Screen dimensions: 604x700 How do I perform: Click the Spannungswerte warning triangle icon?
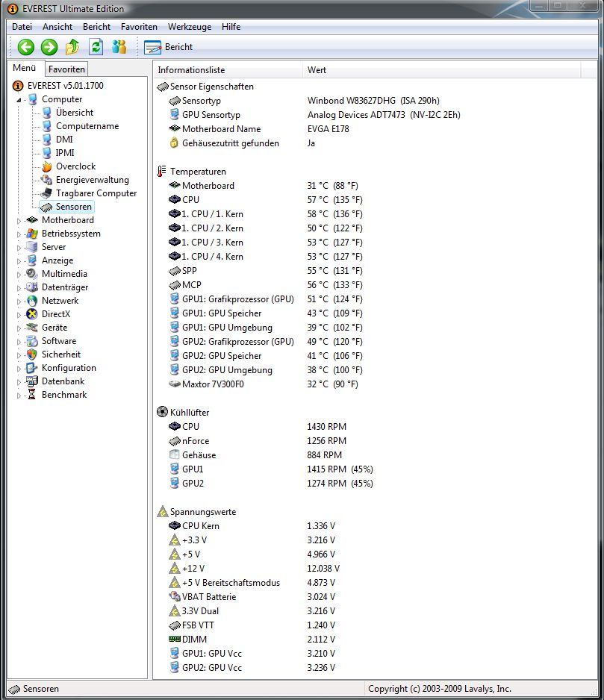click(x=162, y=512)
